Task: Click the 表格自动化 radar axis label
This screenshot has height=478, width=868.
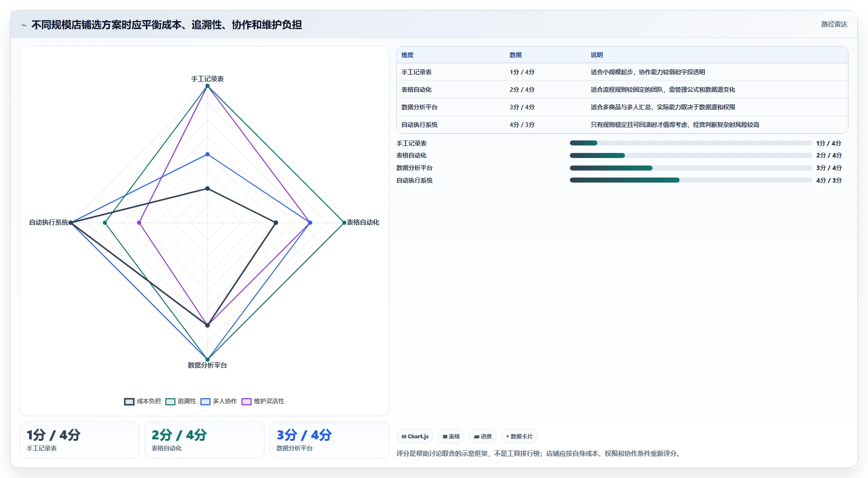Action: tap(363, 222)
